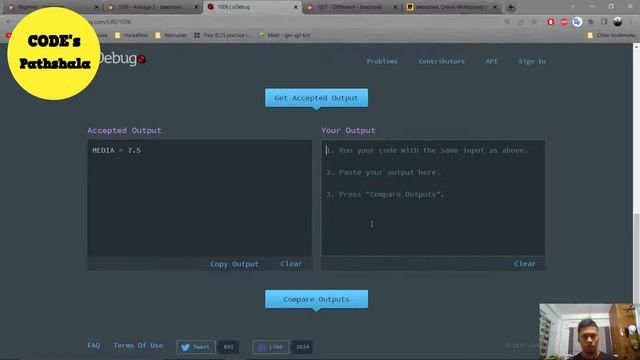Screen dimensions: 640x360
Task: Open the Sign In link
Action: (532, 61)
